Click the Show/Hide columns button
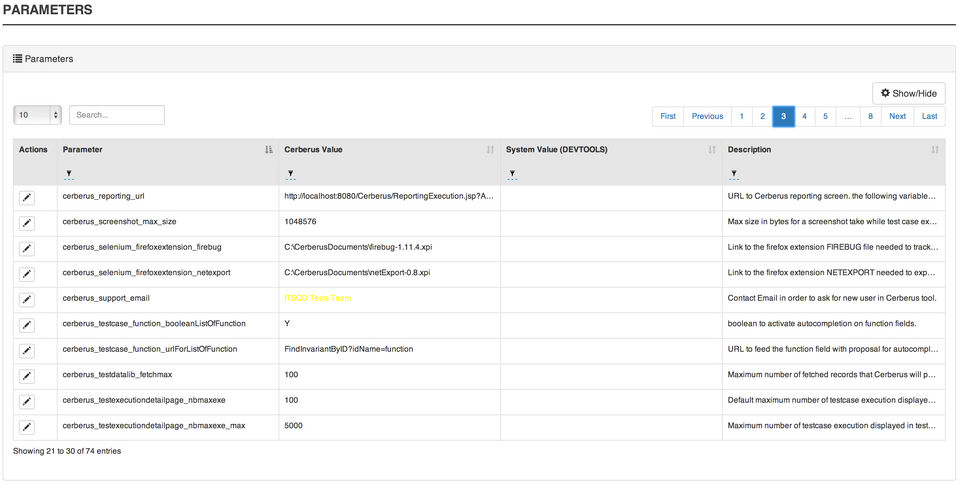The width and height of the screenshot is (960, 485). (x=908, y=93)
